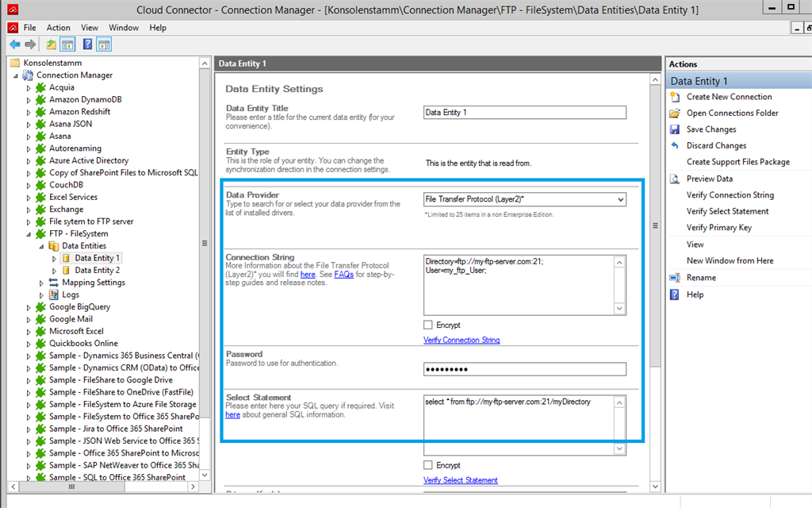Expand the Mapping Settings tree node
This screenshot has height=508, width=812.
(x=42, y=283)
